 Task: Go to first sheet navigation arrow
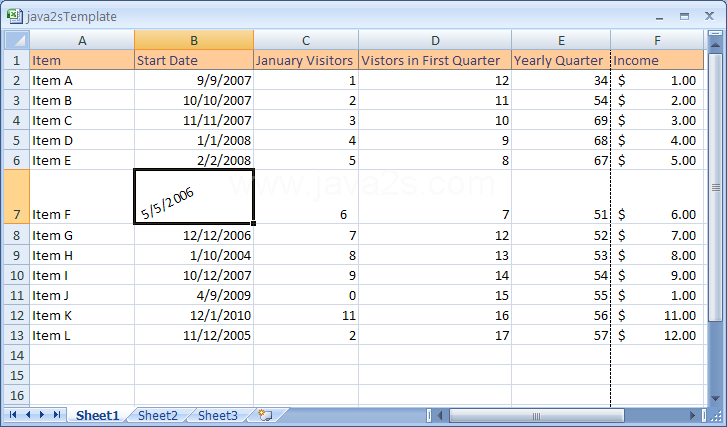13,414
